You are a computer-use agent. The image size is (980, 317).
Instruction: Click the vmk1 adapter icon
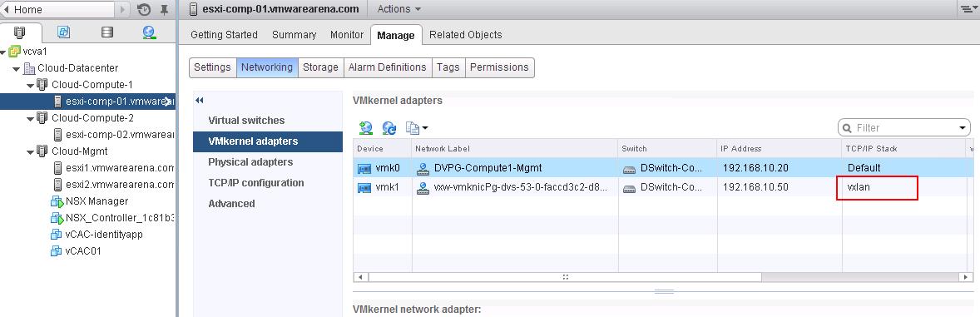(364, 187)
